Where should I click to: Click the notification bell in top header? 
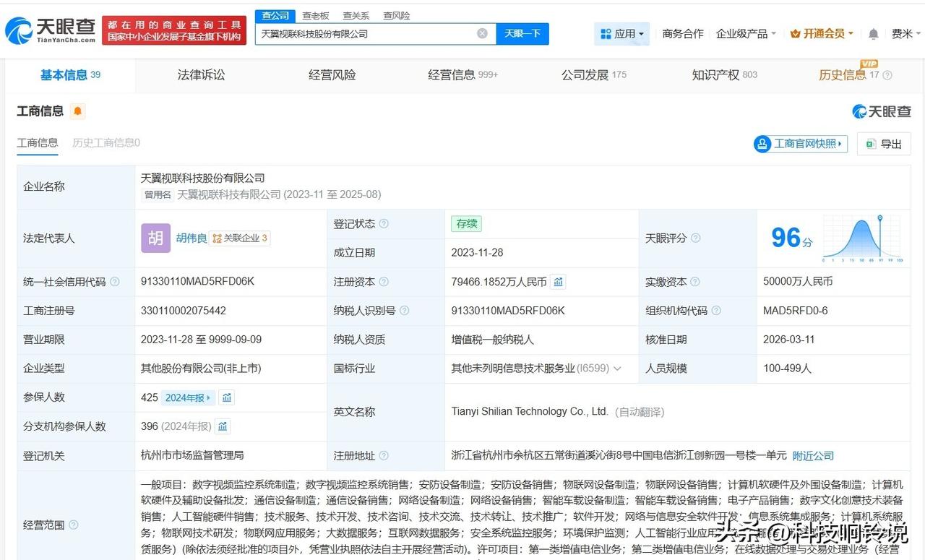pyautogui.click(x=873, y=34)
